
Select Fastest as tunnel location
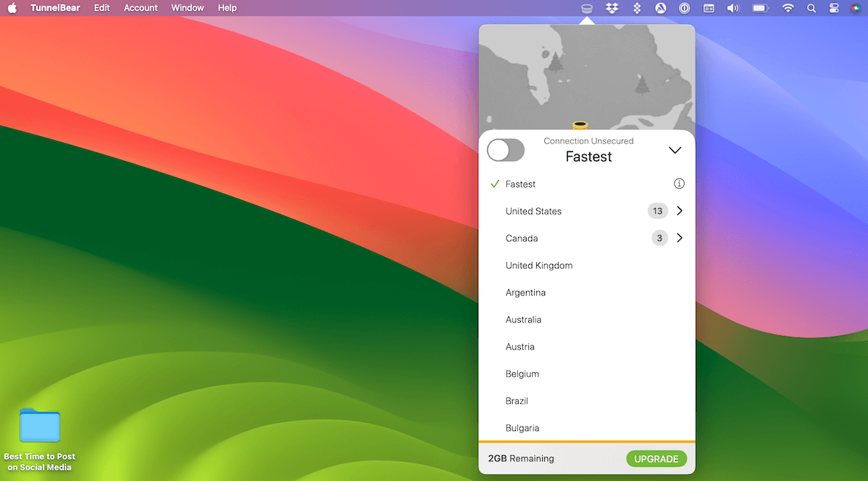pyautogui.click(x=587, y=184)
